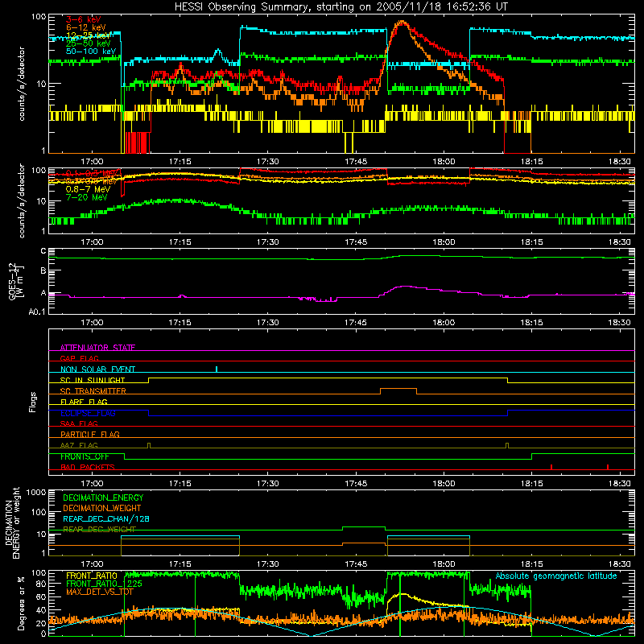
Task: Click the NON_SOLAR_EVENT spike marker
Action: [x=217, y=369]
